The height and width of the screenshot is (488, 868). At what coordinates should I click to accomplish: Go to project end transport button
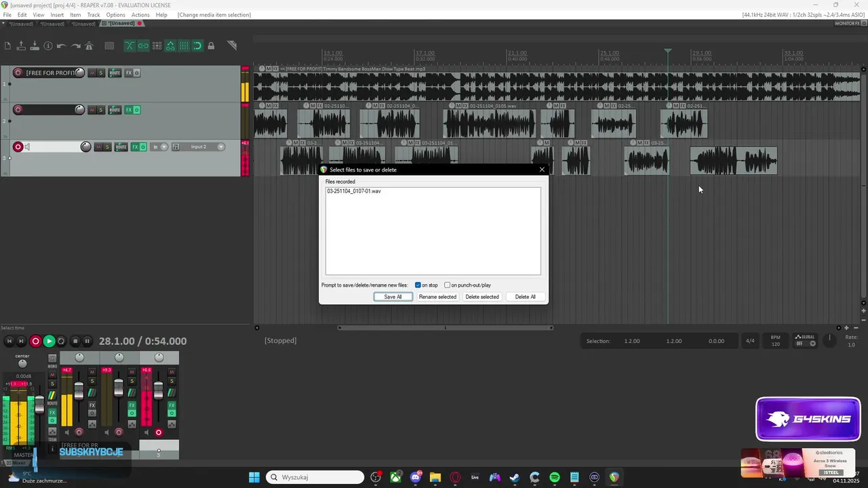22,342
